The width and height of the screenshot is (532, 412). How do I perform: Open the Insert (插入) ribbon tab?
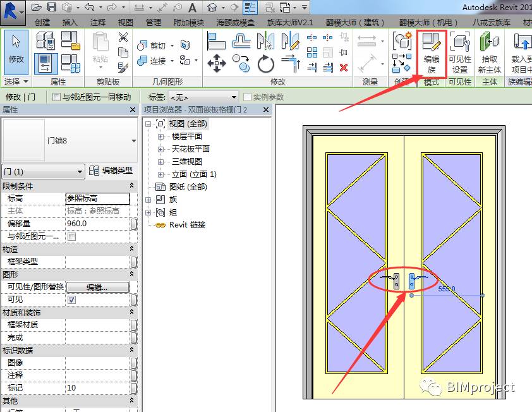[70, 22]
